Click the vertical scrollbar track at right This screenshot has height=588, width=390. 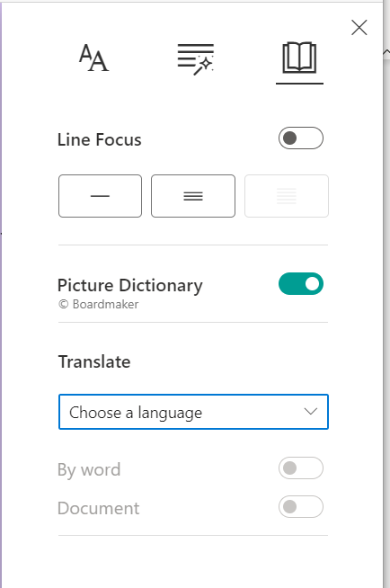(386, 323)
